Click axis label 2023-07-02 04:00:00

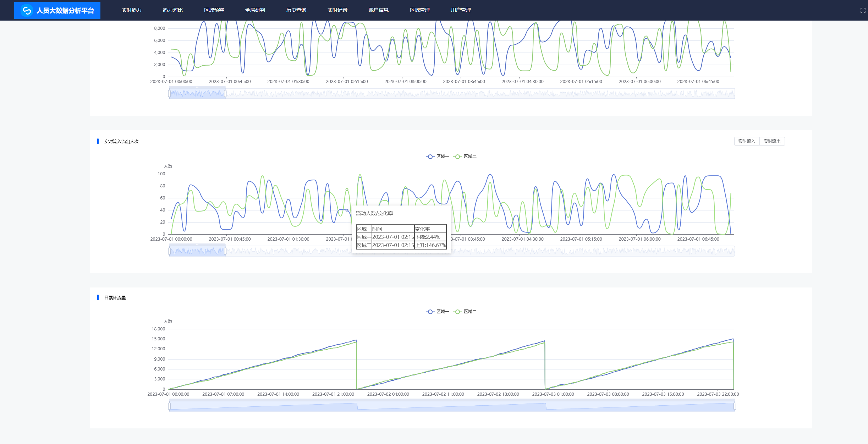pyautogui.click(x=388, y=394)
